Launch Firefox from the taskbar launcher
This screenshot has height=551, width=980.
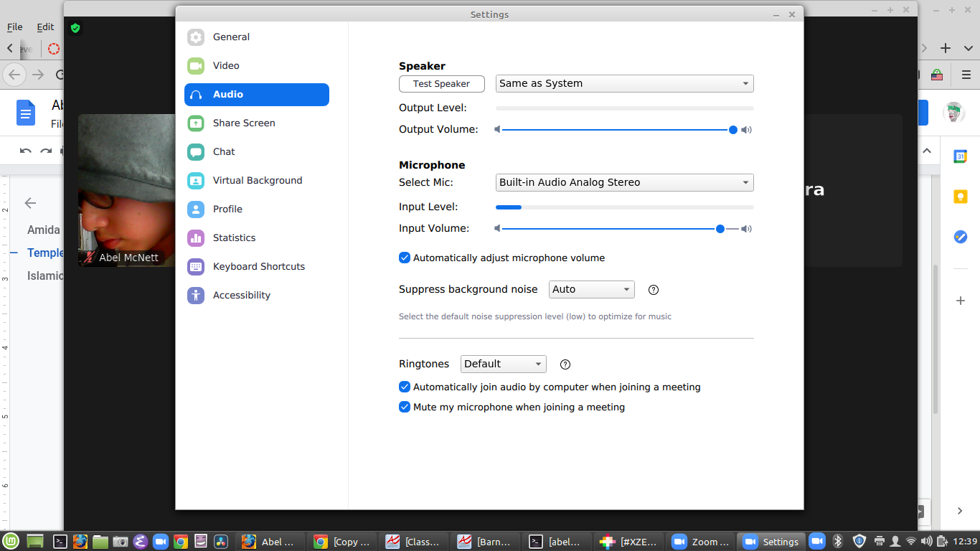pos(80,542)
